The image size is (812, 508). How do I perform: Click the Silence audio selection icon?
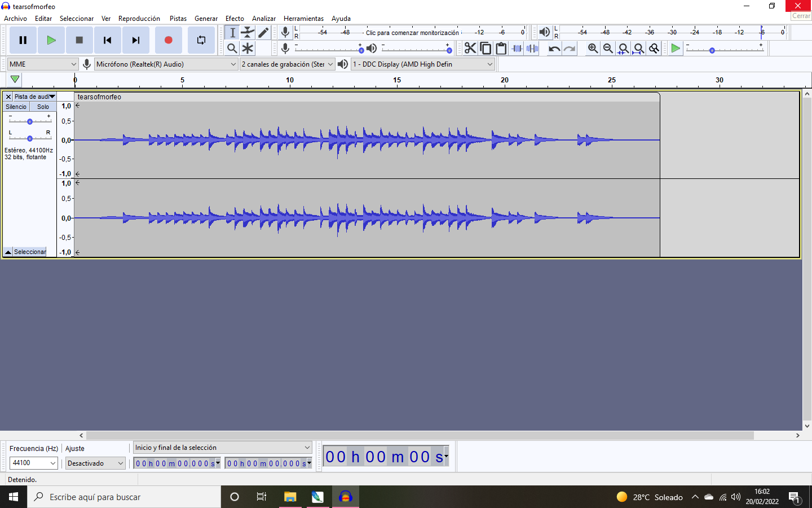coord(532,49)
